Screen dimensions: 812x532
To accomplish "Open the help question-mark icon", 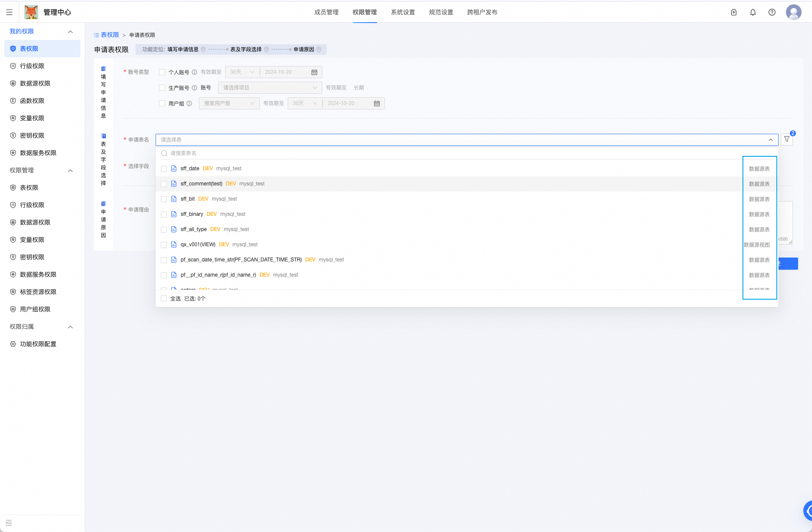I will [x=772, y=12].
